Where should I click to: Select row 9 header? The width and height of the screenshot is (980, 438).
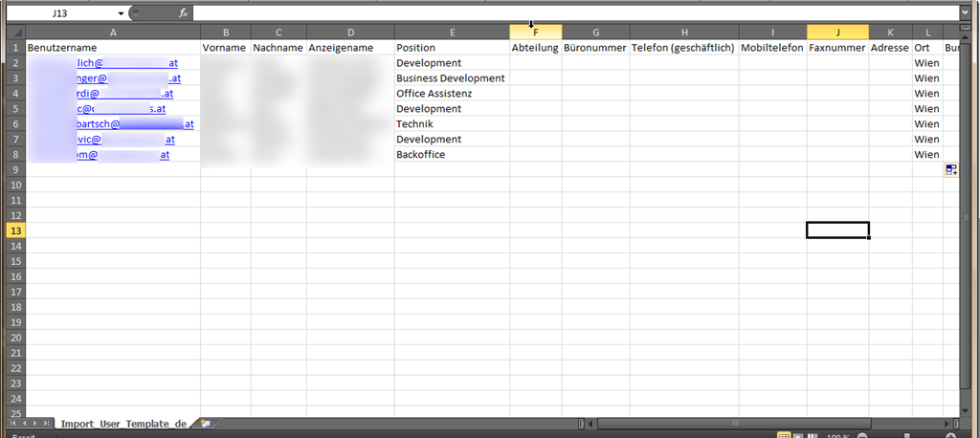point(16,169)
